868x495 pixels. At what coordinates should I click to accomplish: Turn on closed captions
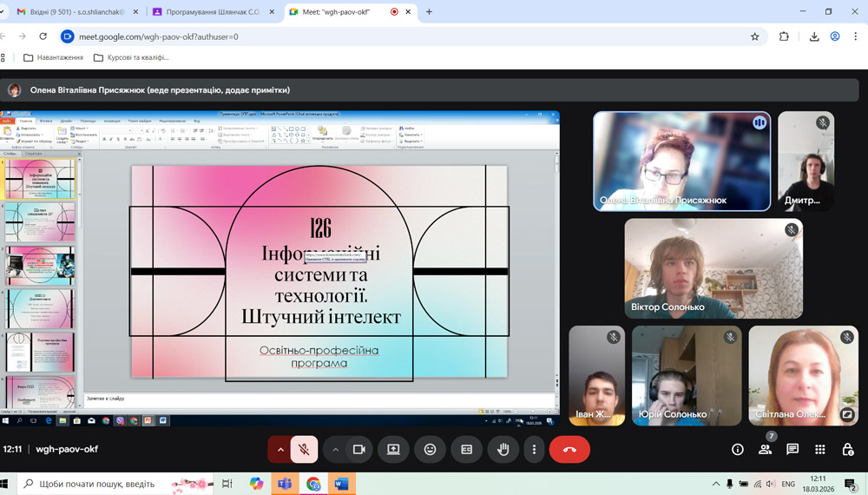tap(466, 450)
